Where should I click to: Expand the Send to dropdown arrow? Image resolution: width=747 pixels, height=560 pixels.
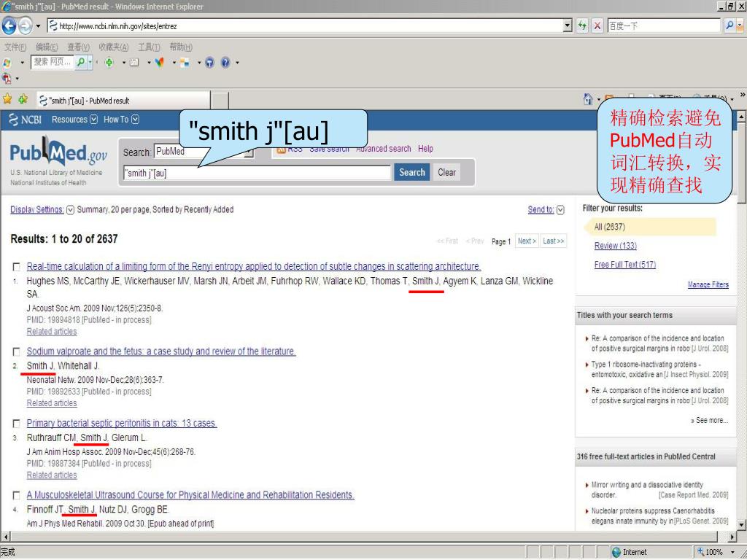click(560, 210)
